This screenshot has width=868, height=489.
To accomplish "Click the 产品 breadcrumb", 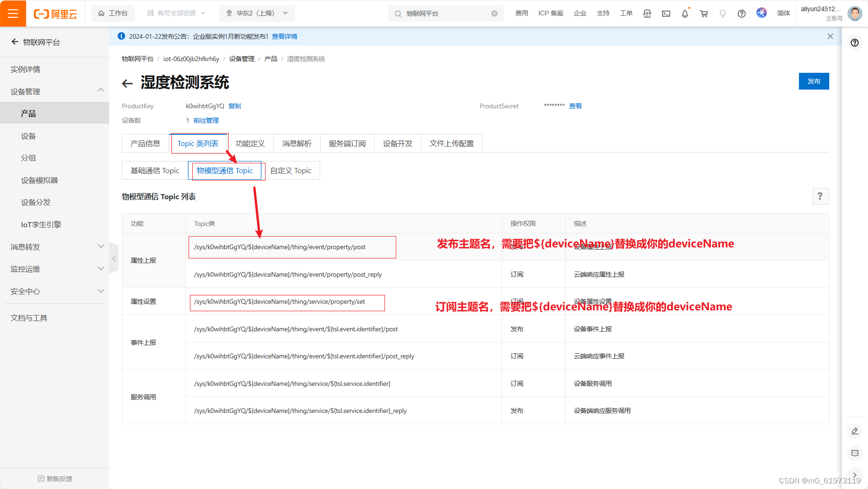I will (x=271, y=59).
